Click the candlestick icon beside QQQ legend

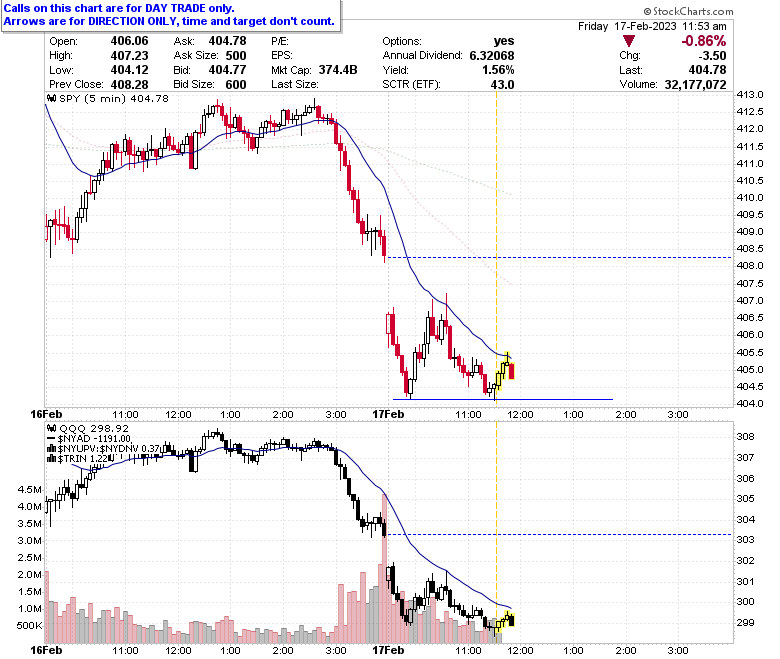coord(51,428)
